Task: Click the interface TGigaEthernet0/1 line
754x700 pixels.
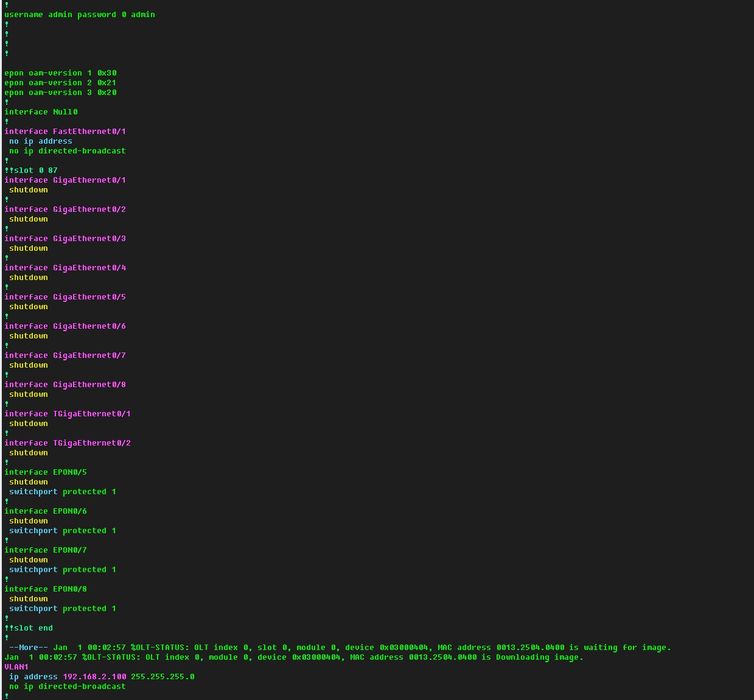Action: point(67,414)
